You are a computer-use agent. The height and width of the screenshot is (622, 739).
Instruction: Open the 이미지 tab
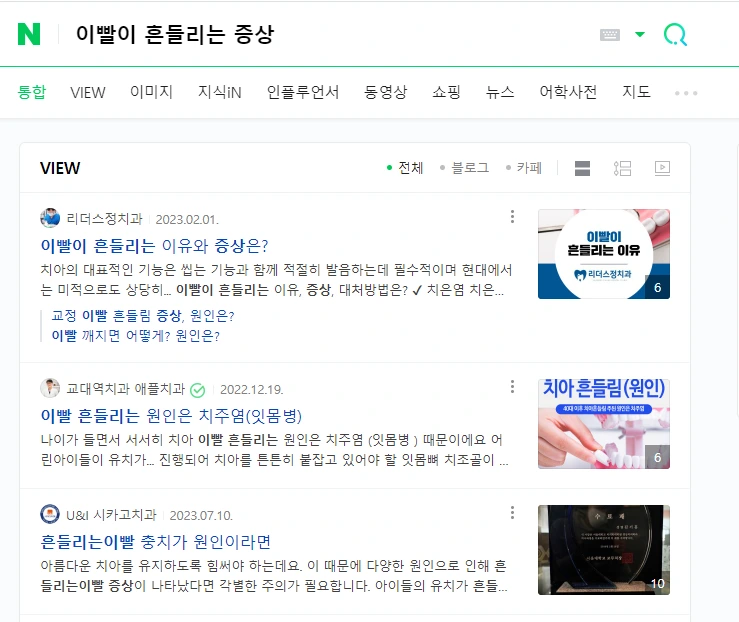151,92
